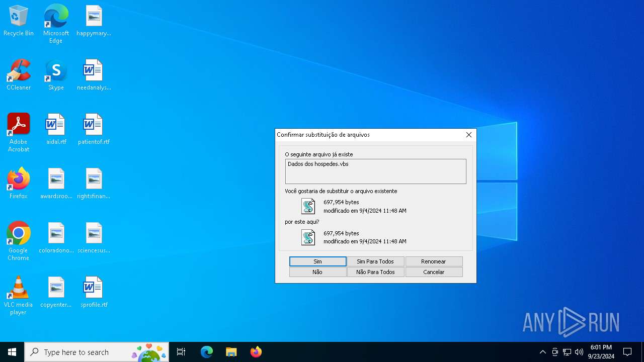Image resolution: width=644 pixels, height=362 pixels.
Task: Open Task View on the taskbar
Action: coord(181,352)
